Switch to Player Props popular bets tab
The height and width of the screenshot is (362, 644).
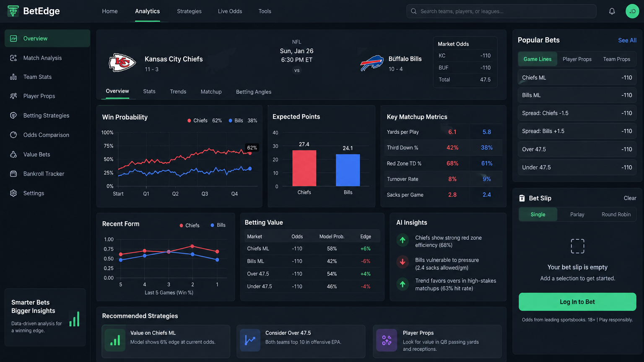click(x=577, y=59)
